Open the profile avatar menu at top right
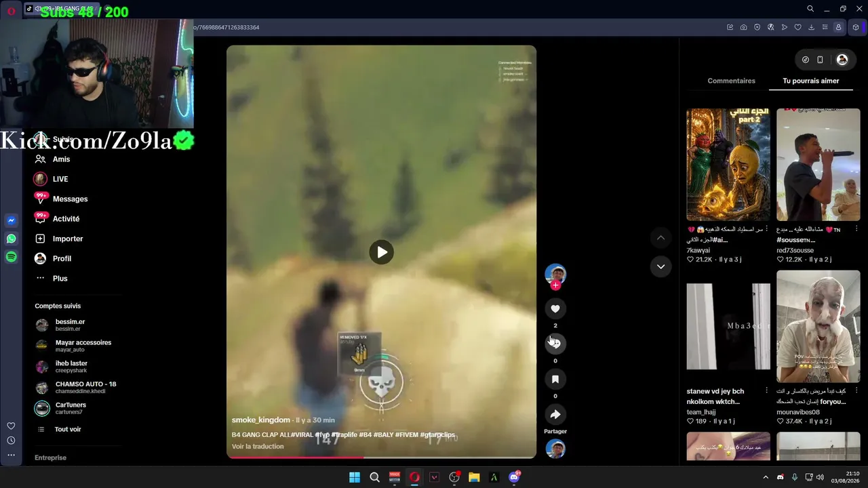 click(842, 60)
